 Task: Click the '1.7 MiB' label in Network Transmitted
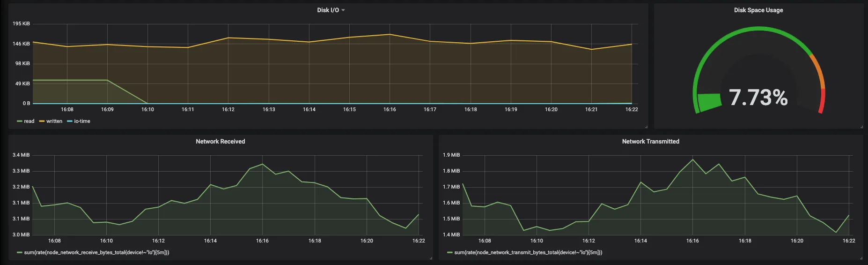pyautogui.click(x=451, y=187)
